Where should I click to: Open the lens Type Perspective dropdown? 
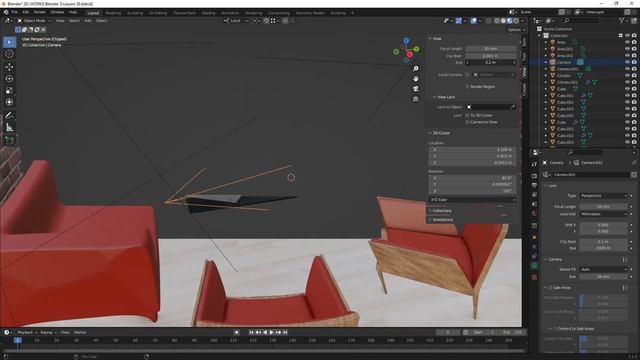pyautogui.click(x=603, y=196)
